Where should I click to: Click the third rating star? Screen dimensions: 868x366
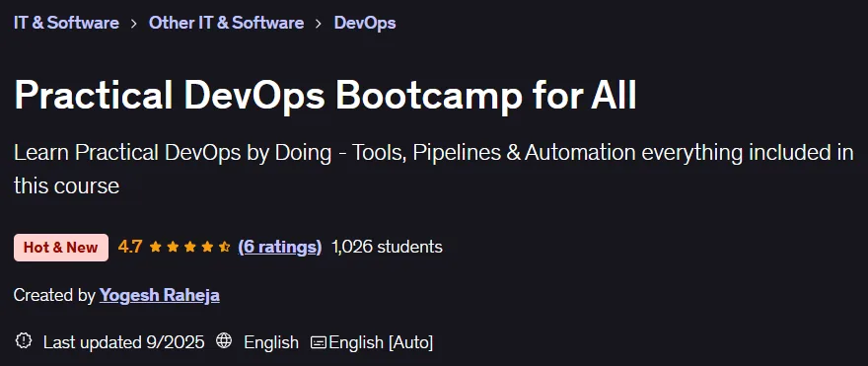pyautogui.click(x=189, y=247)
